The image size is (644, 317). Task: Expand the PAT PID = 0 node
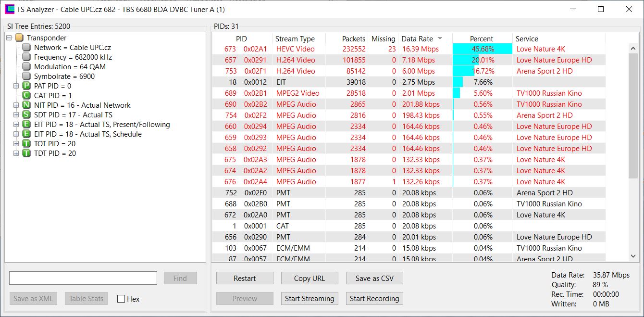click(x=16, y=86)
